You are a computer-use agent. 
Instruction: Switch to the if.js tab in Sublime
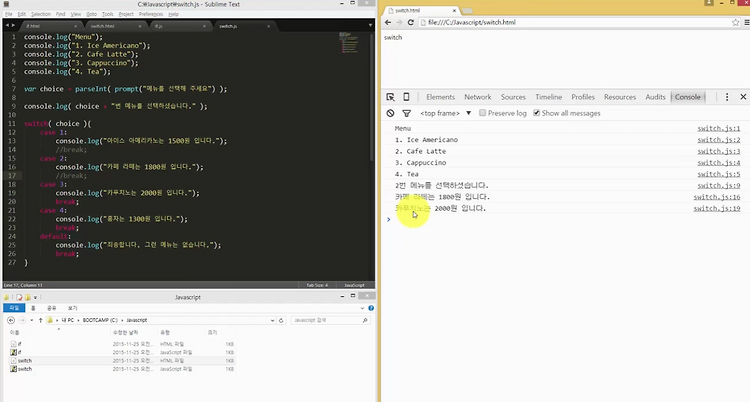[179, 26]
